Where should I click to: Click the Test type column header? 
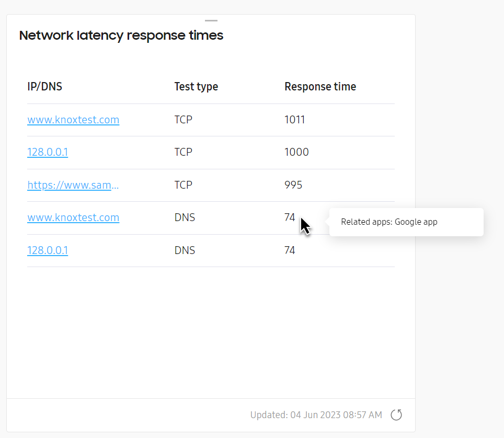tap(196, 86)
